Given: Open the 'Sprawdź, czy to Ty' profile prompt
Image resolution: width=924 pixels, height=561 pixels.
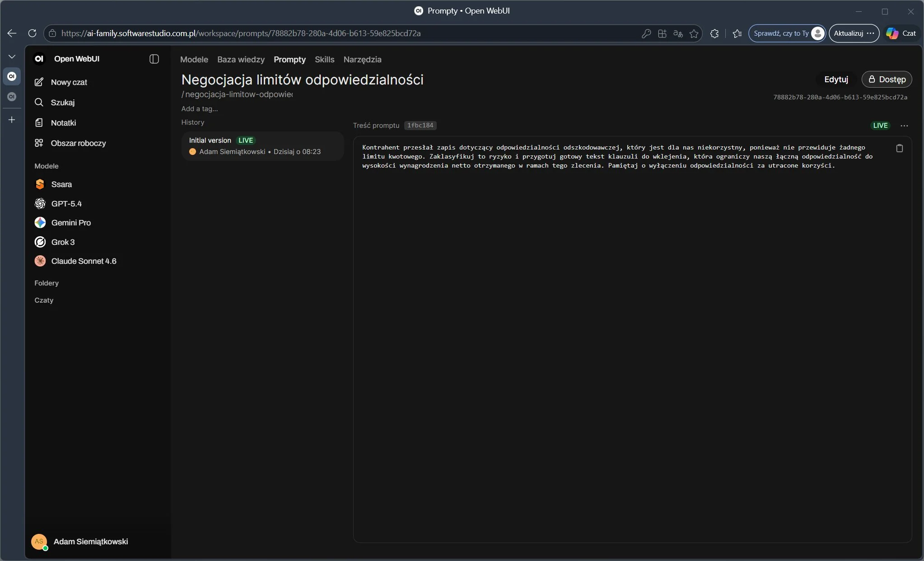Looking at the screenshot, I should [x=787, y=33].
